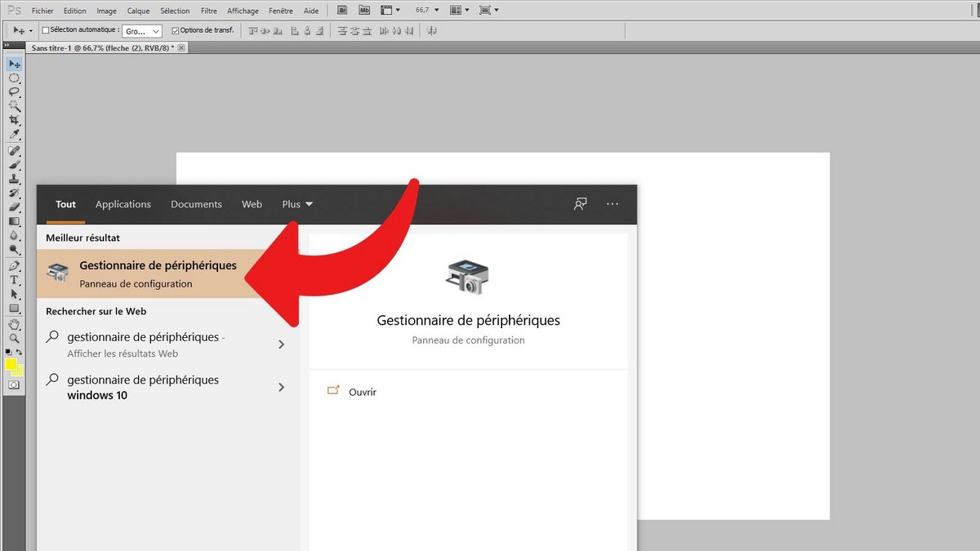Click the feedback icon in search panel

(580, 204)
